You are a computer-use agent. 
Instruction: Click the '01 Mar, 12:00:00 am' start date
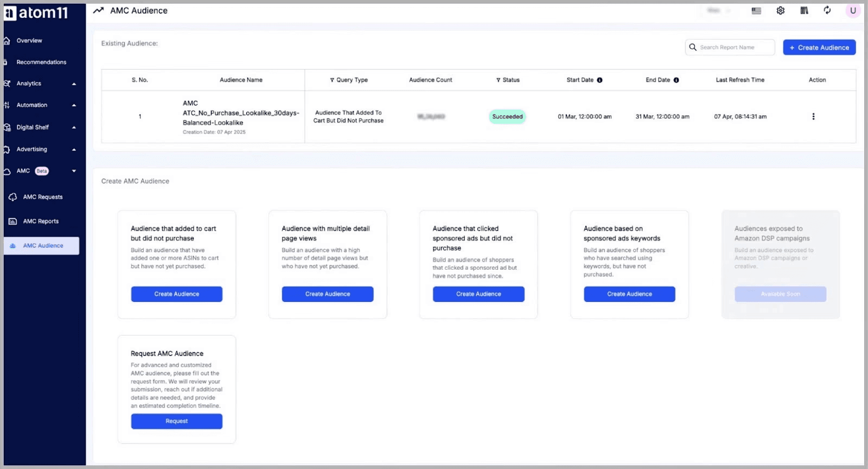(584, 117)
